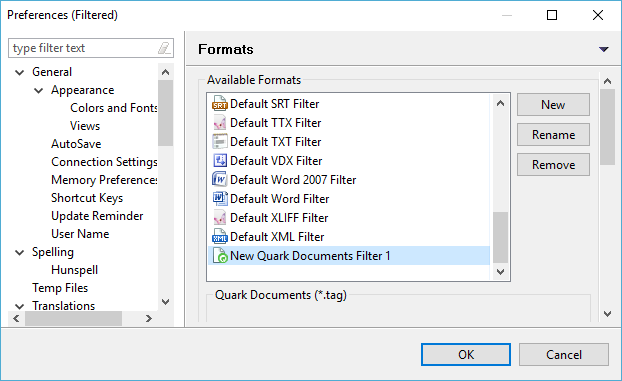This screenshot has width=622, height=381.
Task: Click the Rename button
Action: click(553, 135)
